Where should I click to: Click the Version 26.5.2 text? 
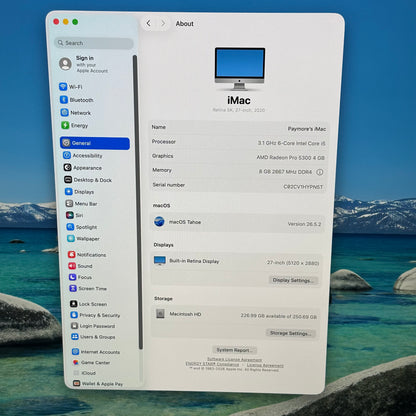pos(304,224)
